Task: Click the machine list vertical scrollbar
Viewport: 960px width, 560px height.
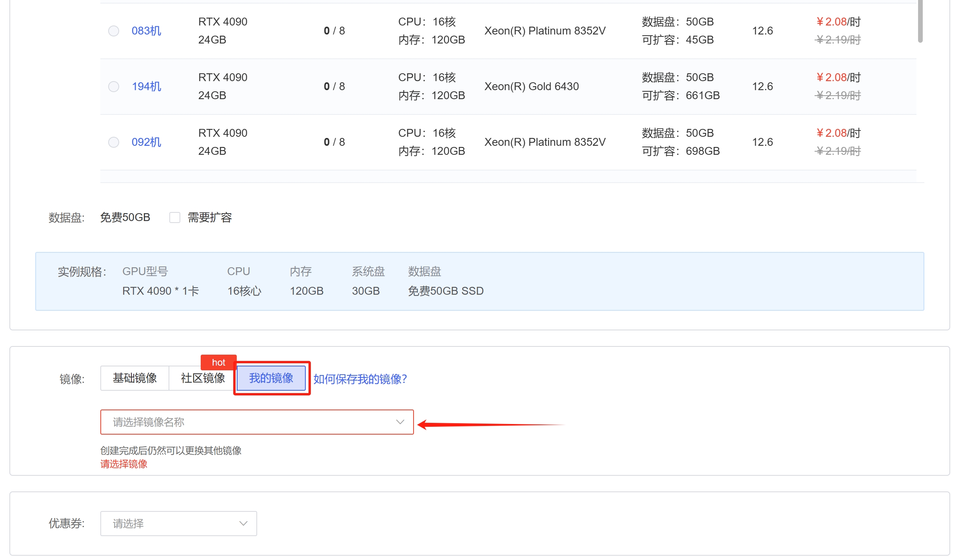Action: pos(920,22)
